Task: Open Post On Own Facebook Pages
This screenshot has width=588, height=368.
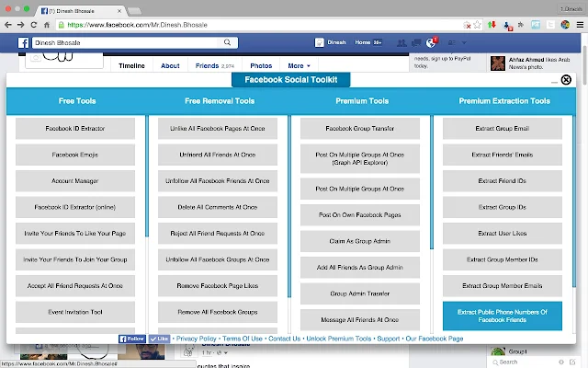Action: (360, 214)
